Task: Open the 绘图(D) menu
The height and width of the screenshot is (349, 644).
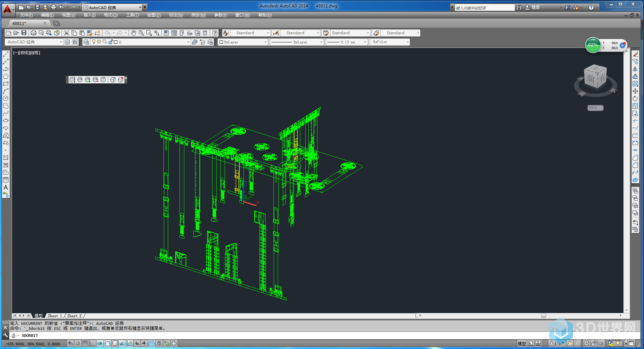Action: point(154,15)
